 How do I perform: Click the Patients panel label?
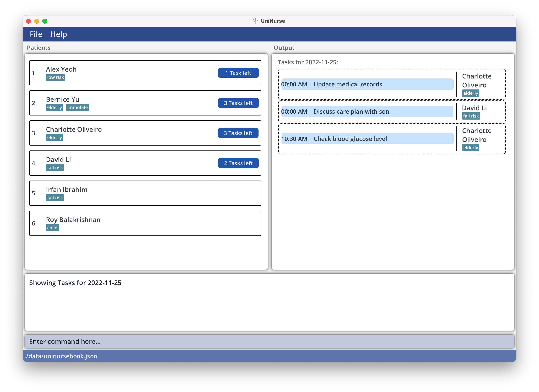point(38,48)
